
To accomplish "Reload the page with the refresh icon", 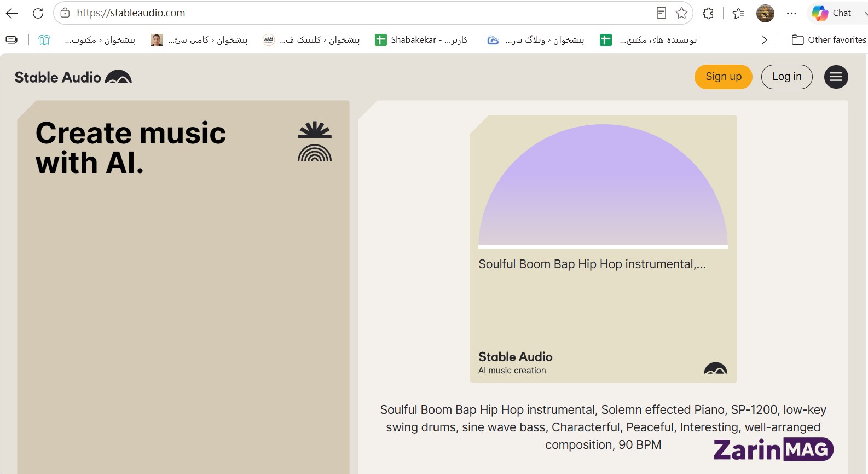I will point(38,13).
